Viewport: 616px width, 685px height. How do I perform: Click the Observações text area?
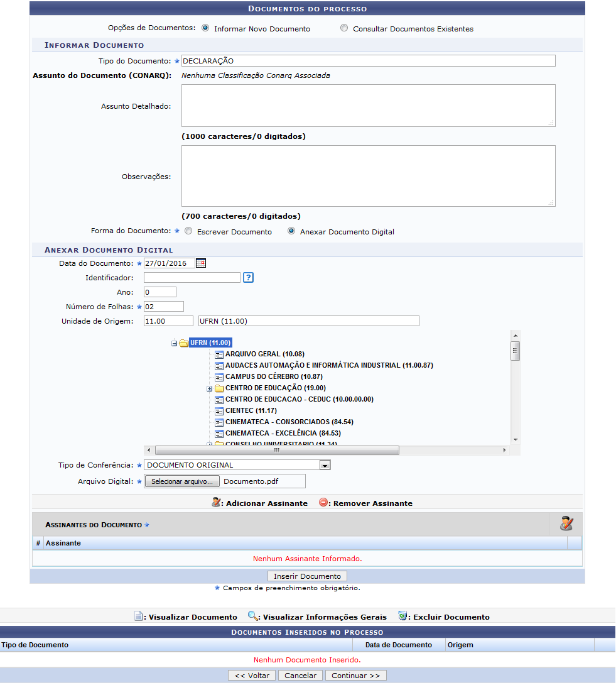click(x=369, y=176)
